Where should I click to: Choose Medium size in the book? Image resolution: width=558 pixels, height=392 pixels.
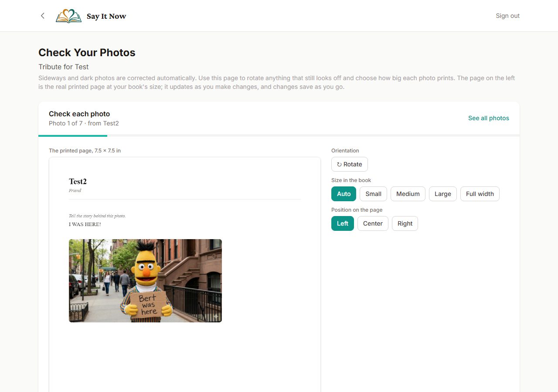[408, 194]
